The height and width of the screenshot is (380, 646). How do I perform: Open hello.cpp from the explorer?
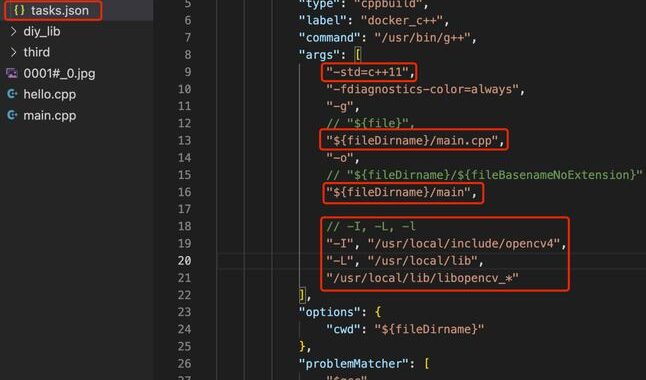click(50, 94)
